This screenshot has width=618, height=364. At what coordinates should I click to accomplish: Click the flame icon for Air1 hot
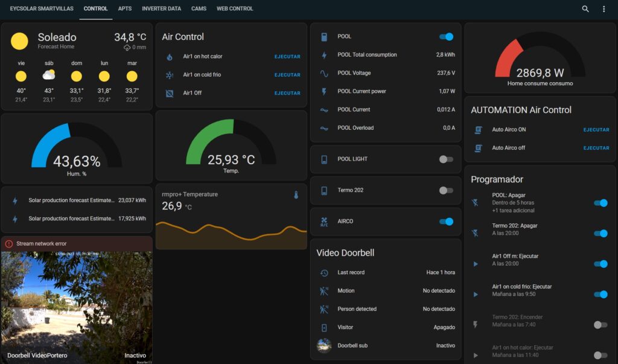click(x=170, y=57)
